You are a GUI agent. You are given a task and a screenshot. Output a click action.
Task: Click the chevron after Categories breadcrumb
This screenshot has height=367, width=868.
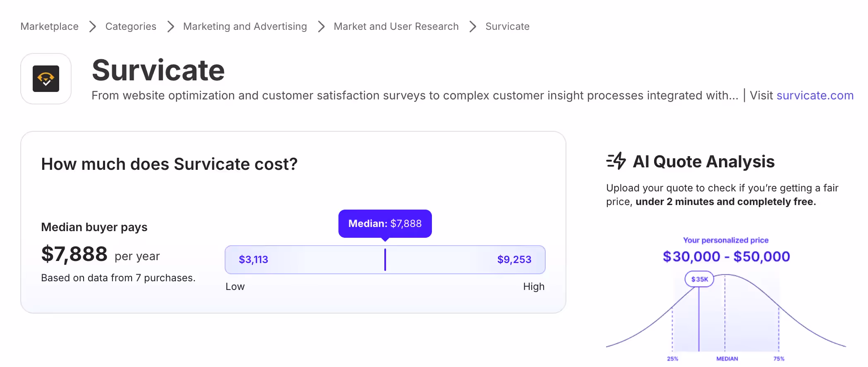pos(170,27)
